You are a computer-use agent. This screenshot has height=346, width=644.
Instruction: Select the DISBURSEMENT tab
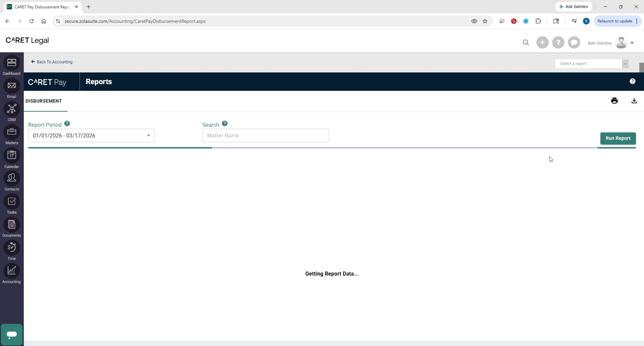click(x=44, y=101)
